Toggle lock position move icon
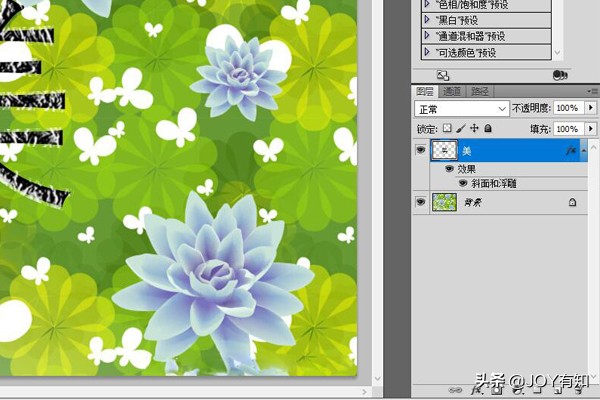 [474, 128]
